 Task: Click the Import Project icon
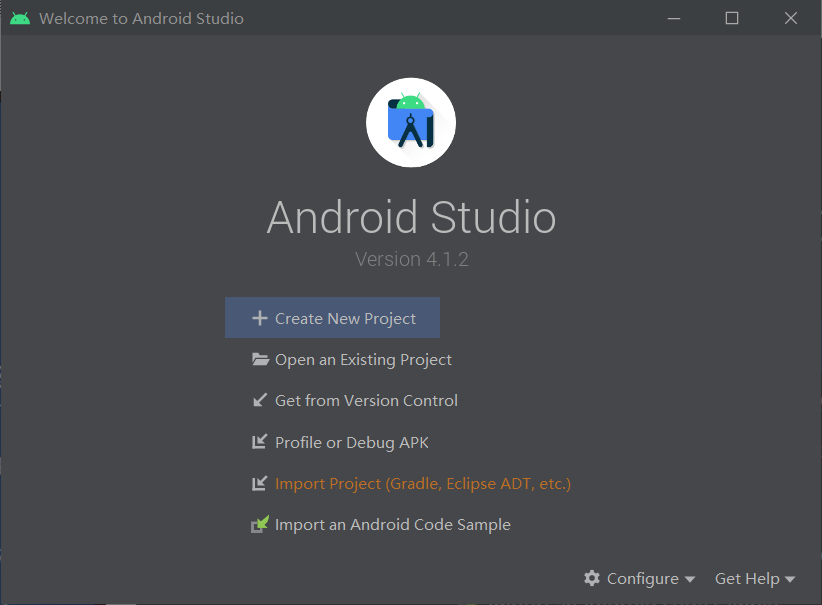pos(260,483)
